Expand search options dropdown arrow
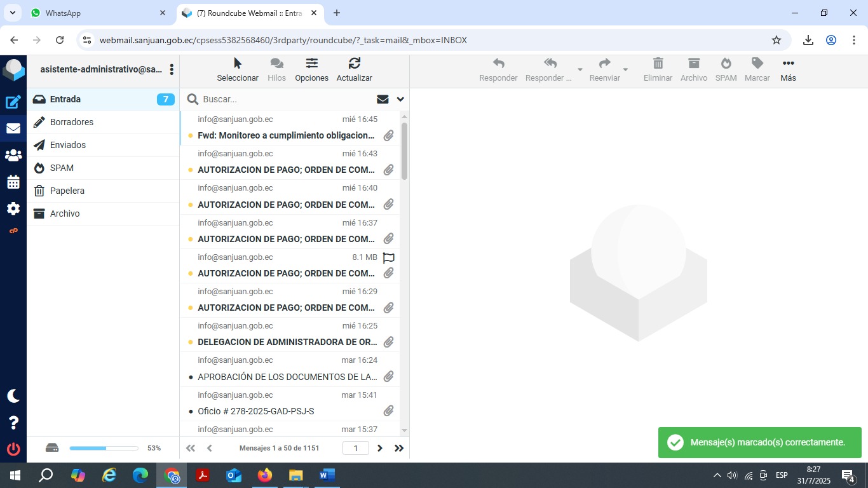The height and width of the screenshot is (488, 868). (x=400, y=99)
